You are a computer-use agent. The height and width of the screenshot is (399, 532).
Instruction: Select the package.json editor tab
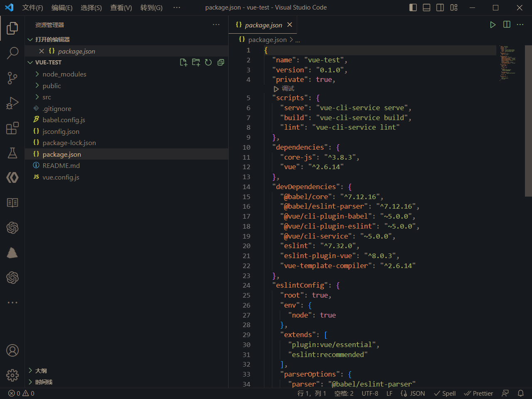pyautogui.click(x=263, y=25)
